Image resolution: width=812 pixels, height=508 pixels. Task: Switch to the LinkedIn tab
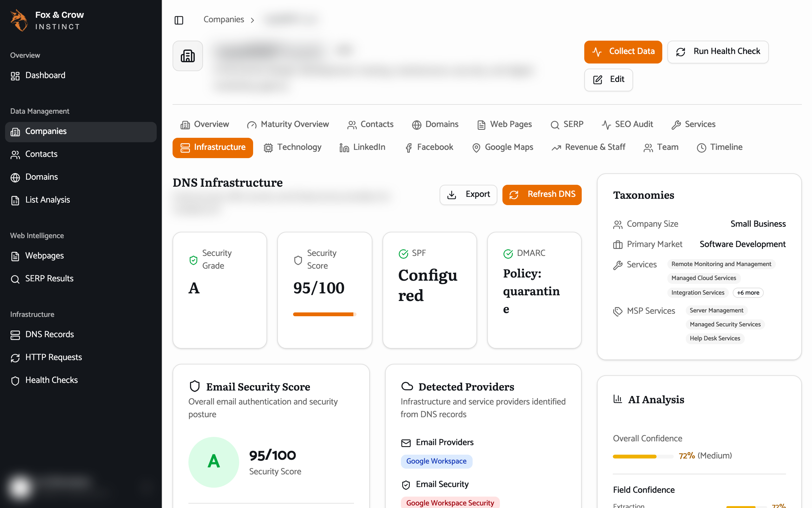(x=362, y=148)
